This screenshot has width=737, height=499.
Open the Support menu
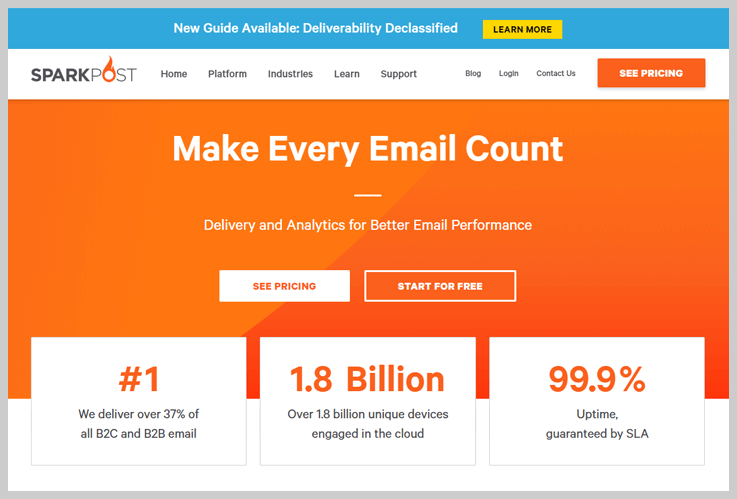(x=399, y=74)
